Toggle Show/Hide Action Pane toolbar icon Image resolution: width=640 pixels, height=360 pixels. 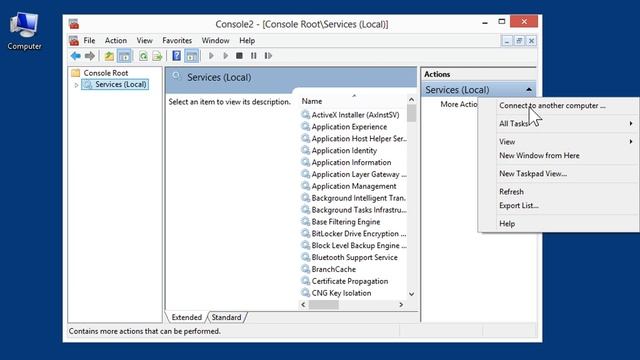(191, 56)
